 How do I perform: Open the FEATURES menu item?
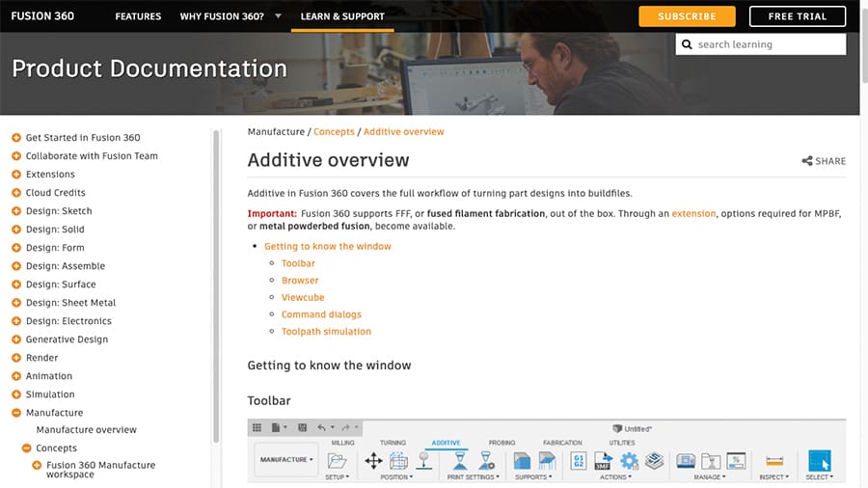138,16
